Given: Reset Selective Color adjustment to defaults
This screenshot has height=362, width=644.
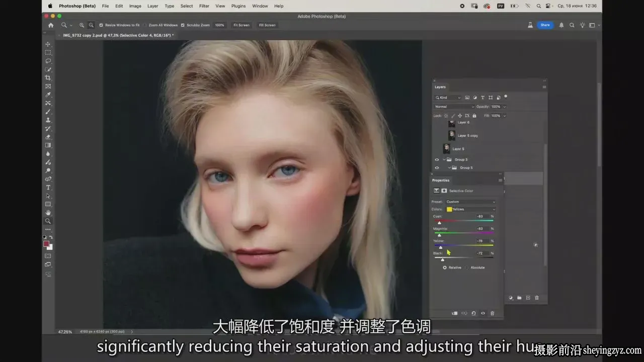Looking at the screenshot, I should tap(473, 313).
